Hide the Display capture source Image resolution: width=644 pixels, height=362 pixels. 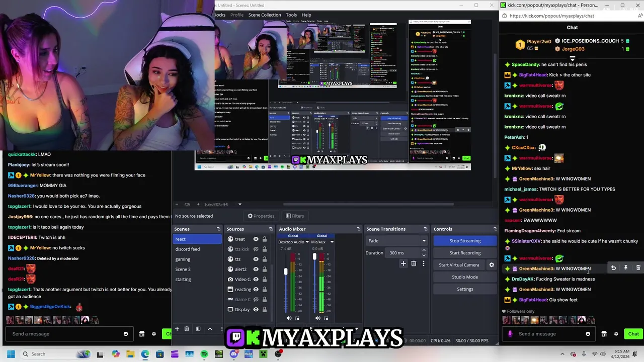click(256, 310)
